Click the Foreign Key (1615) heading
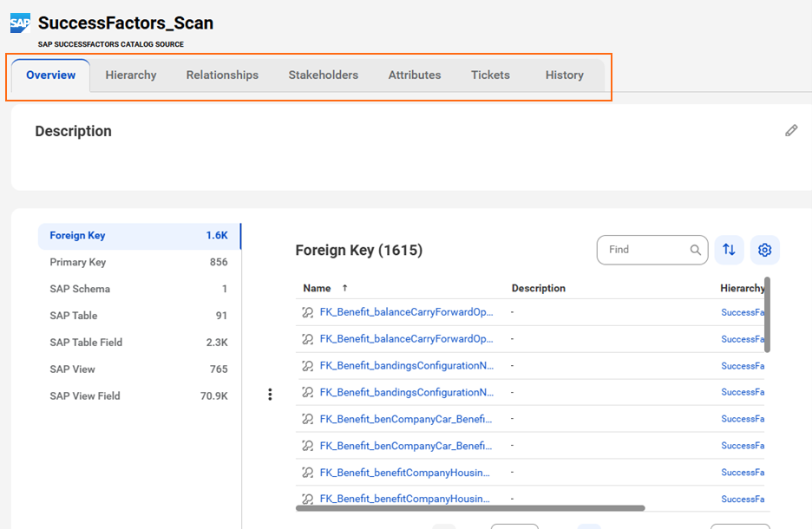812x529 pixels. 359,250
